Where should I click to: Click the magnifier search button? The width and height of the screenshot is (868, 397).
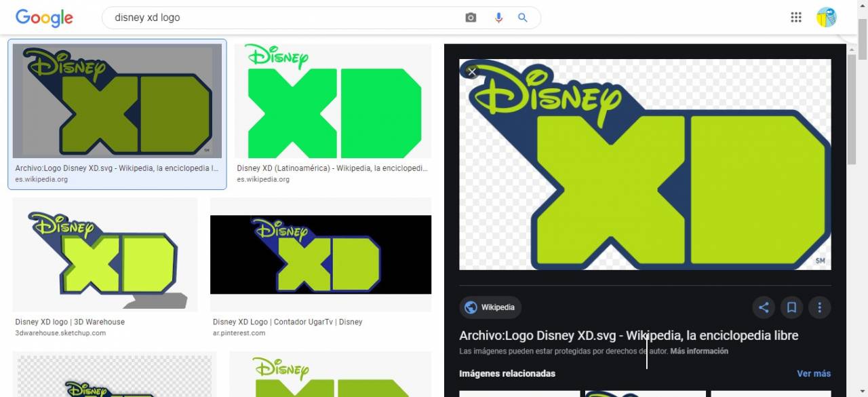tap(523, 18)
